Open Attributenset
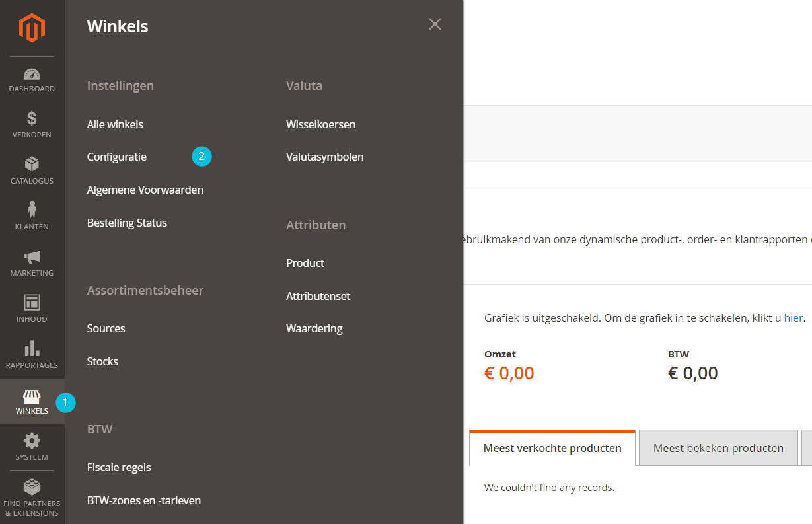 pyautogui.click(x=318, y=296)
